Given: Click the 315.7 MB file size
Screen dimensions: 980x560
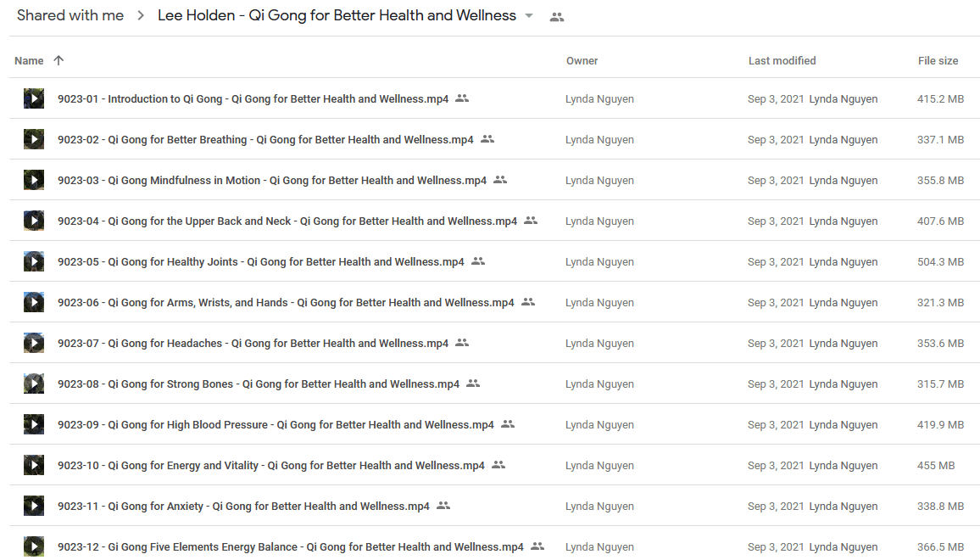Looking at the screenshot, I should coord(941,384).
